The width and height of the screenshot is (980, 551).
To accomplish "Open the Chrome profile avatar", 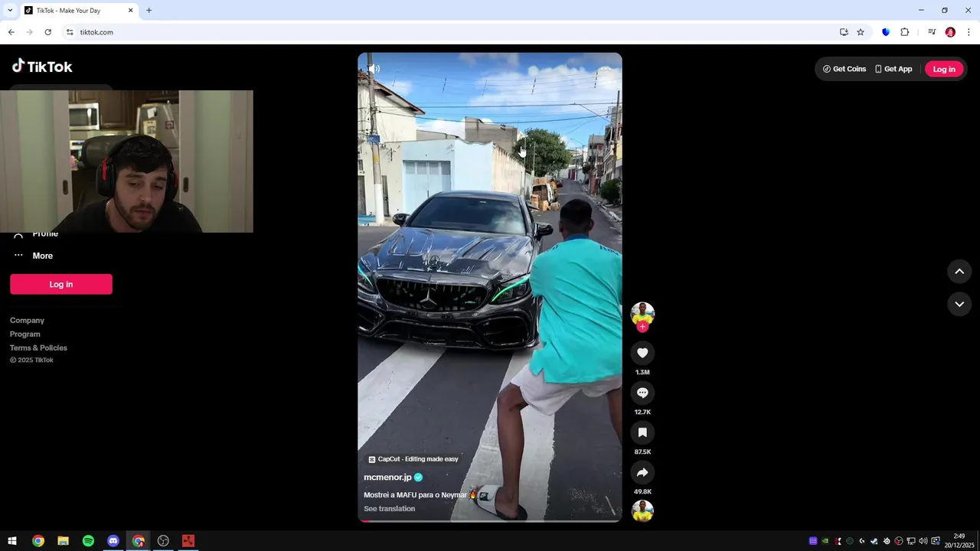I will pos(950,32).
